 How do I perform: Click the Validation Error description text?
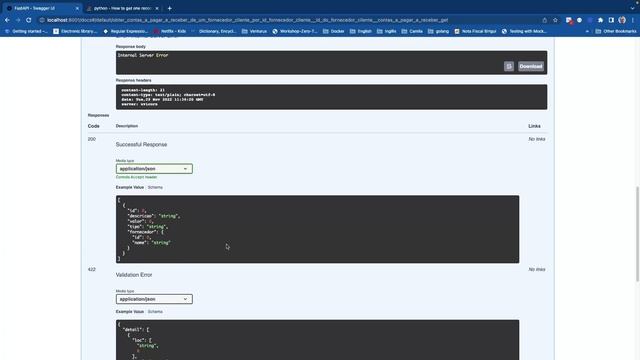[134, 275]
